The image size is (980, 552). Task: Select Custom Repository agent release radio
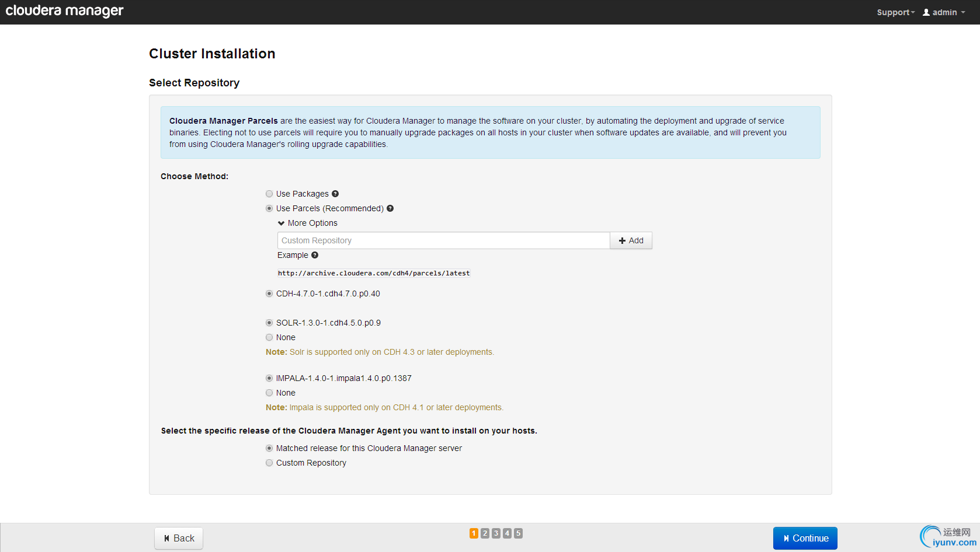(269, 463)
